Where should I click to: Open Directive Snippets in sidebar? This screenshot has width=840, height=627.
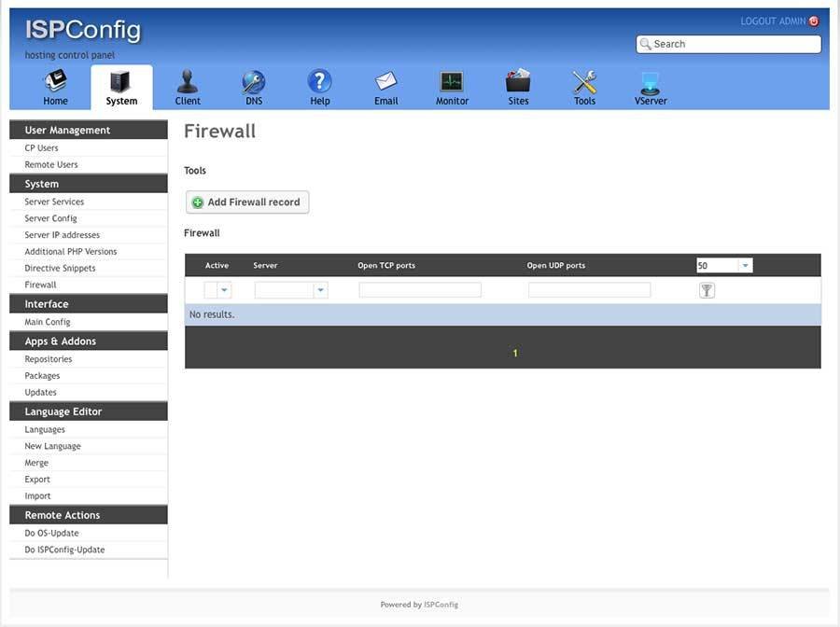point(60,269)
